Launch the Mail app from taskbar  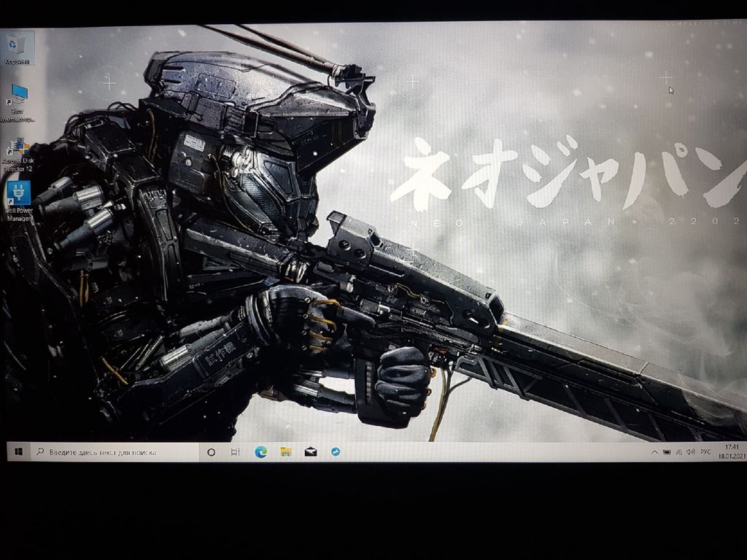(x=311, y=452)
